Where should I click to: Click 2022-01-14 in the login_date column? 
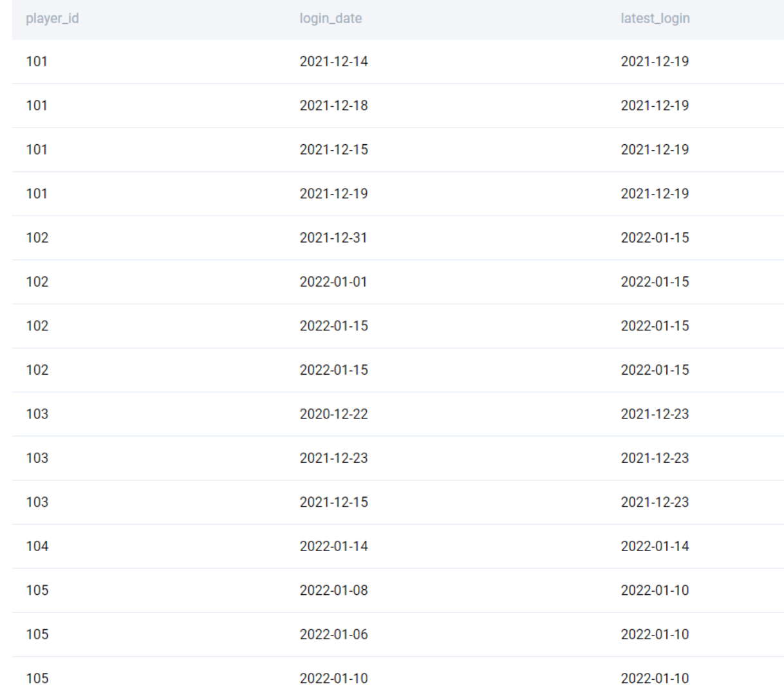[x=334, y=546]
